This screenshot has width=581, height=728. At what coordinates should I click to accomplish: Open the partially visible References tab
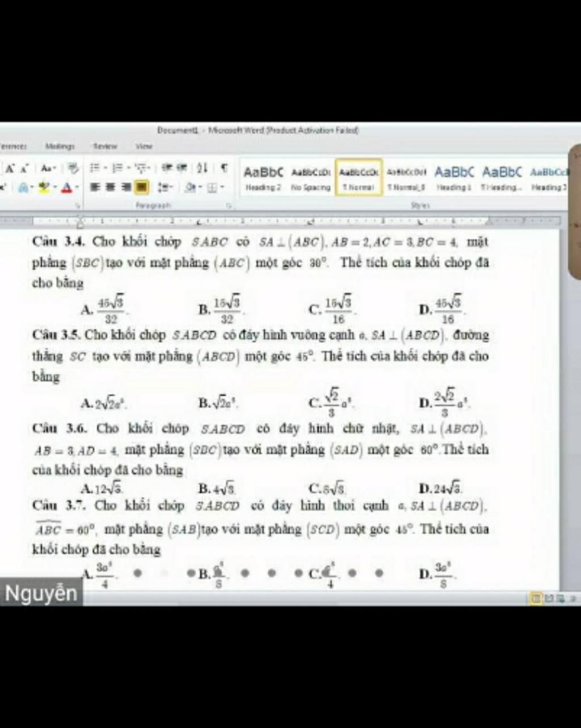click(12, 147)
